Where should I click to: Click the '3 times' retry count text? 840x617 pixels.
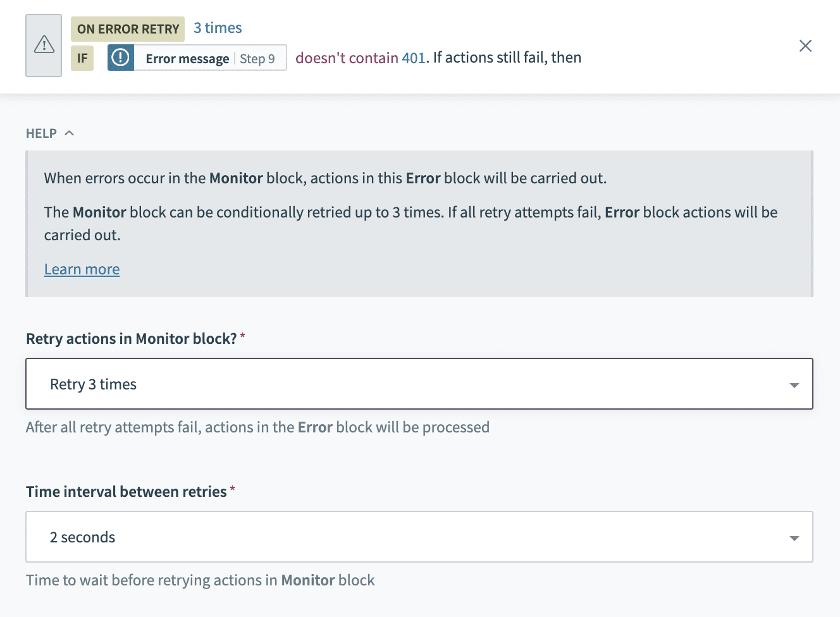pos(218,28)
